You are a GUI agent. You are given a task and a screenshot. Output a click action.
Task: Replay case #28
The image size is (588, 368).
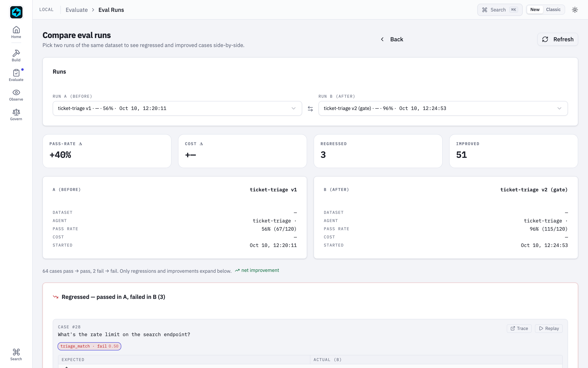(549, 328)
